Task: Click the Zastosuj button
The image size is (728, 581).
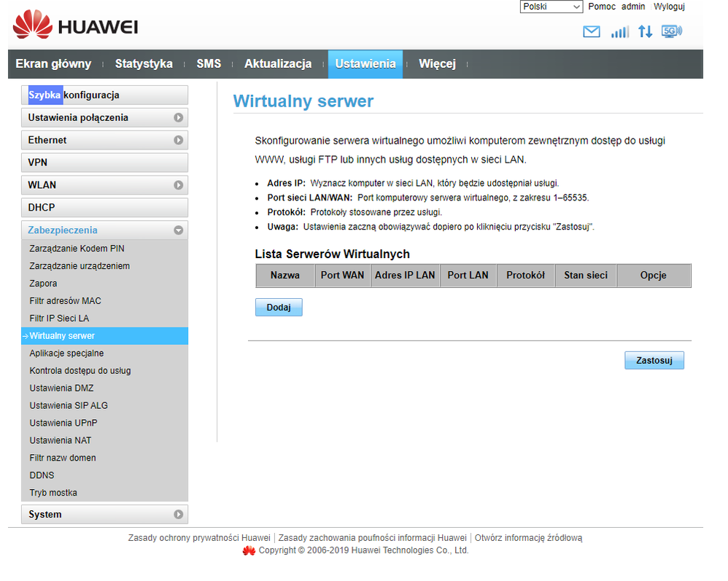Action: (654, 360)
